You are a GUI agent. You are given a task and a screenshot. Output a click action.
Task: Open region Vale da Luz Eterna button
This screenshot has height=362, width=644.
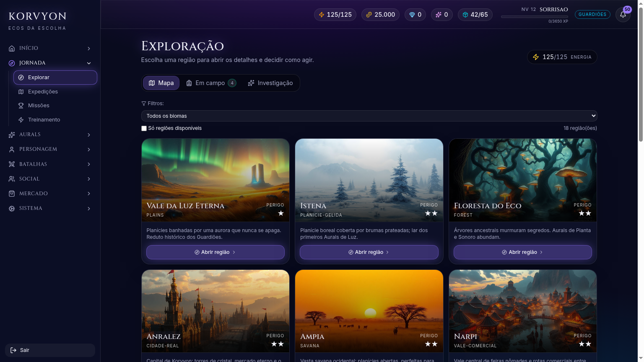coord(216,252)
